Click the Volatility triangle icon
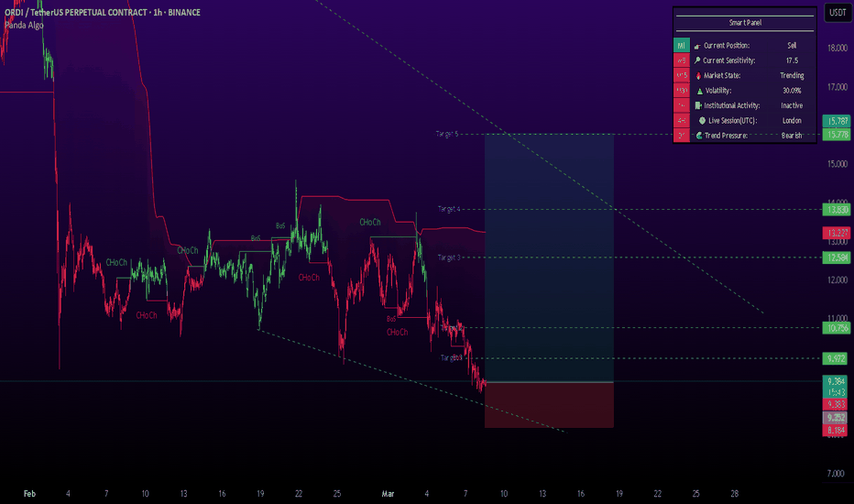 point(700,91)
